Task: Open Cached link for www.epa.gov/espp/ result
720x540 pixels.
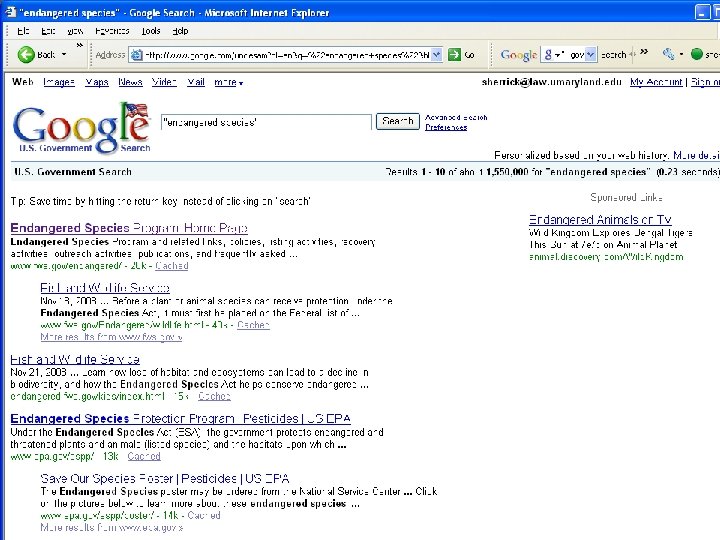Action: tap(144, 456)
